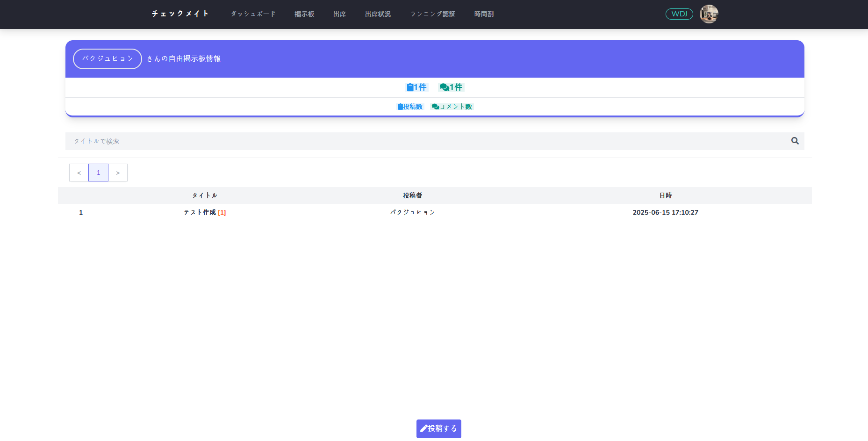Open the チェックメイト home logo
This screenshot has width=868, height=441.
click(x=180, y=14)
